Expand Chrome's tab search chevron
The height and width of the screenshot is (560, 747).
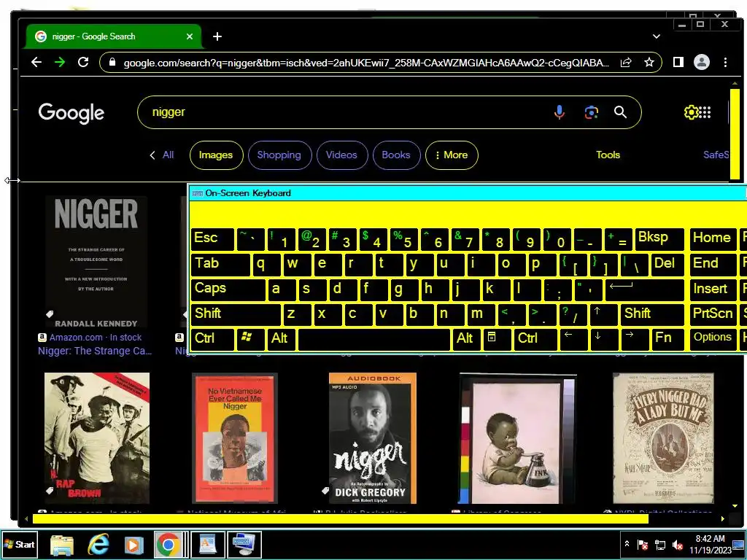[x=657, y=36]
